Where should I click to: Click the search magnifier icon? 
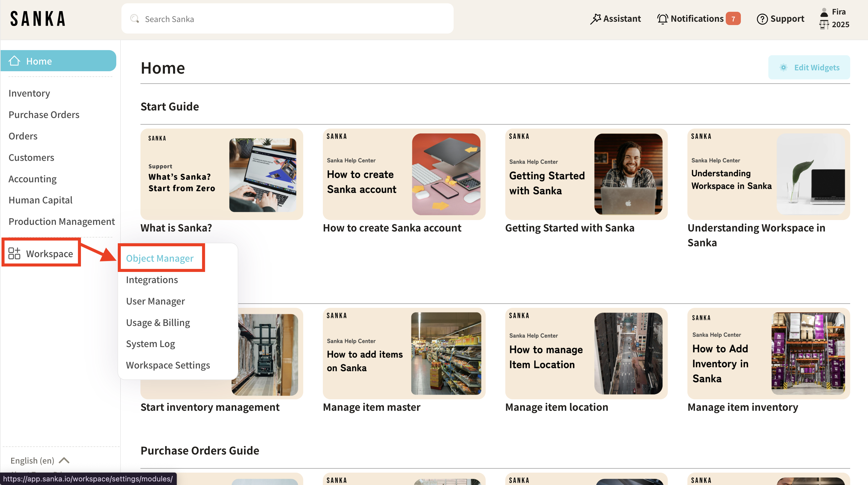tap(134, 18)
